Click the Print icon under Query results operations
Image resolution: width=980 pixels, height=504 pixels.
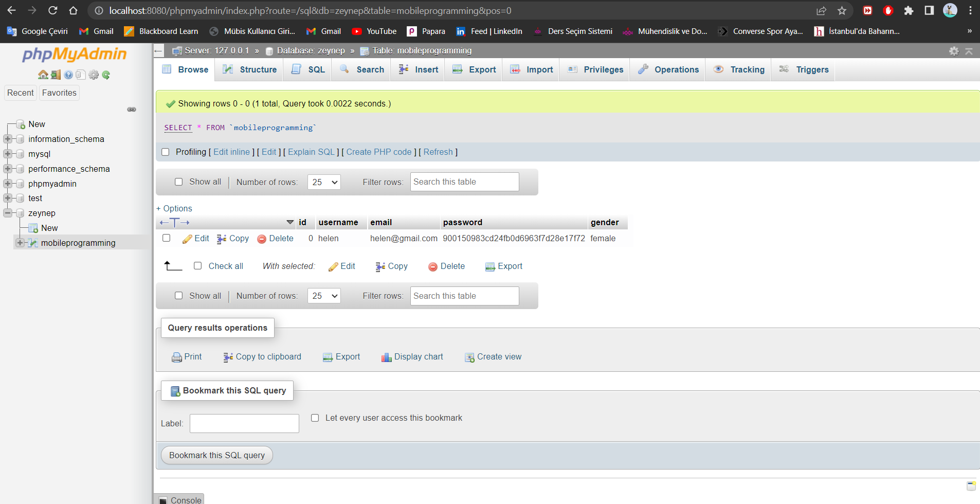(x=187, y=356)
